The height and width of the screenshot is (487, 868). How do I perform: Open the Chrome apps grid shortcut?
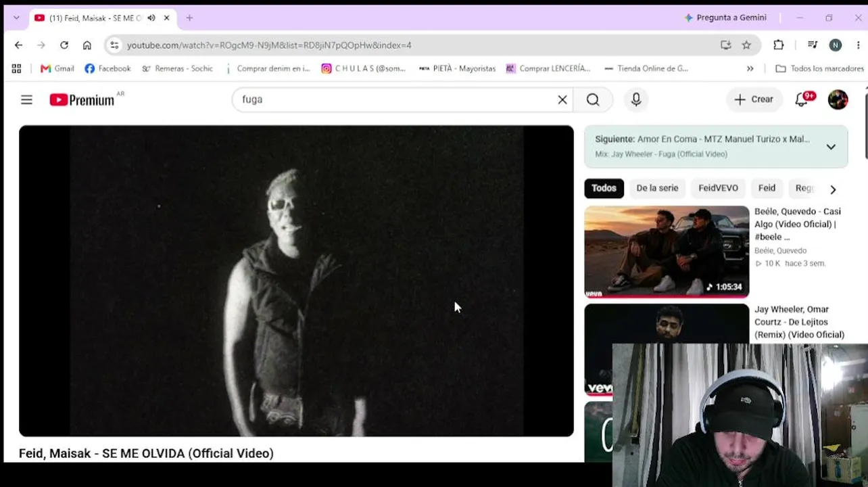tap(16, 68)
